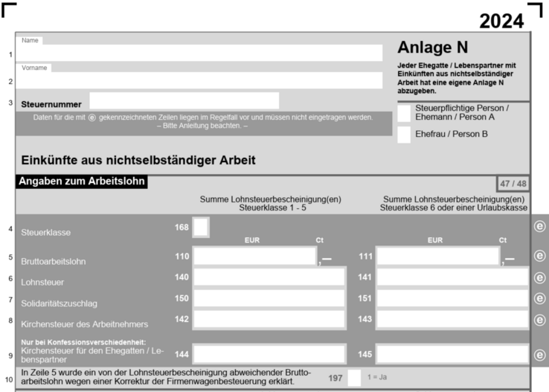The height and width of the screenshot is (392, 549).
Task: Click the e-data icon on Steuerklasse row
Action: click(x=540, y=226)
